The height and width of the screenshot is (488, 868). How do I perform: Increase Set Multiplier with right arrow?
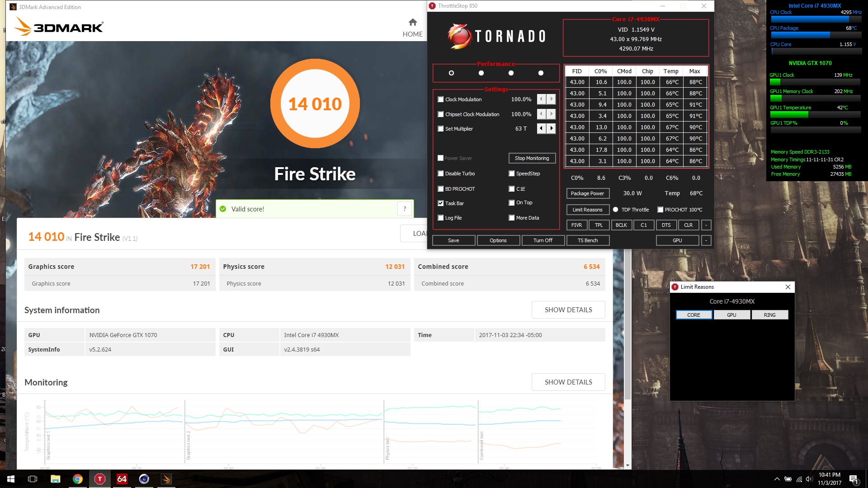pyautogui.click(x=551, y=129)
